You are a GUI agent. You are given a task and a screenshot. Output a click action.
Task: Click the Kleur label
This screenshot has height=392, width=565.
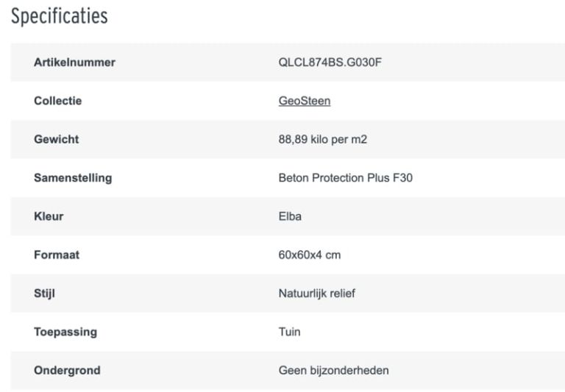pyautogui.click(x=49, y=217)
